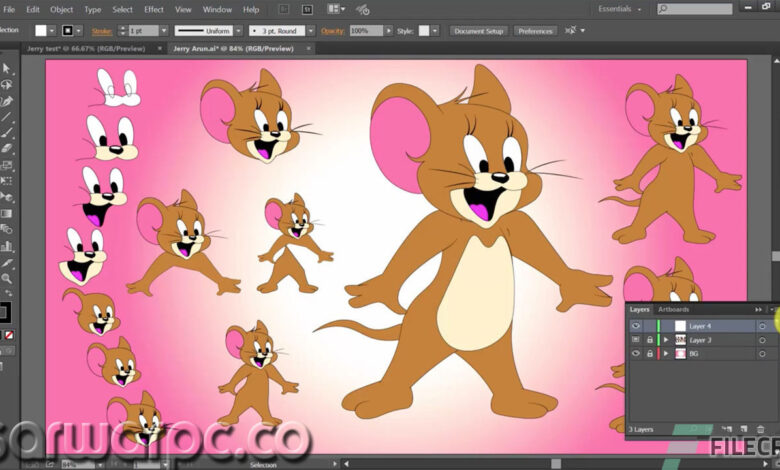Image resolution: width=780 pixels, height=470 pixels.
Task: Select the Column Graph tool
Action: coord(6,246)
